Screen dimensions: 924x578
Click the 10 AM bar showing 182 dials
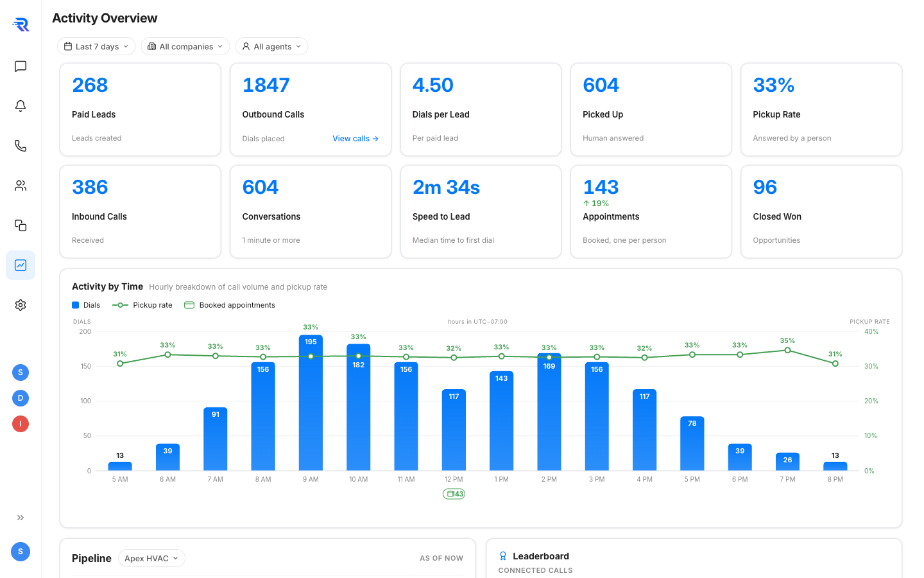click(x=358, y=407)
